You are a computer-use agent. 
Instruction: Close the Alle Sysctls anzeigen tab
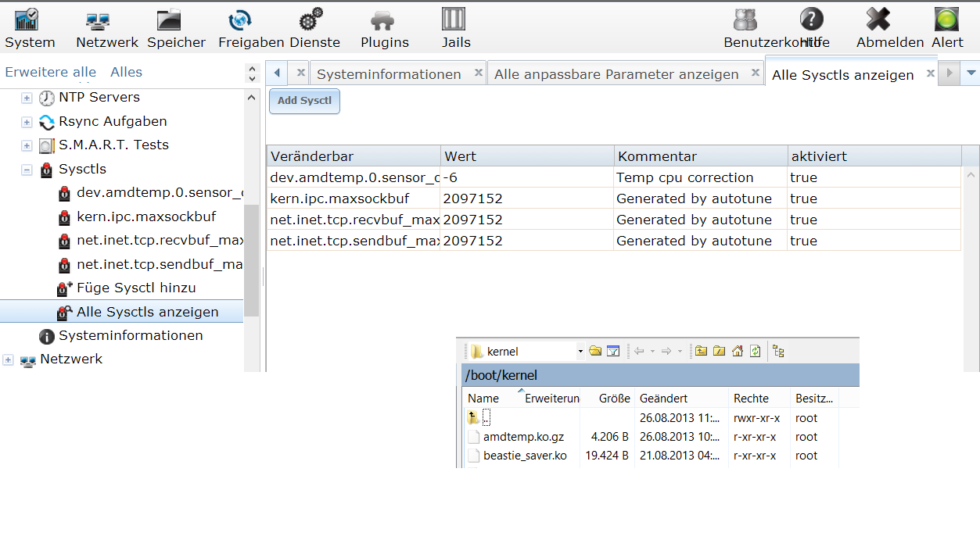coord(930,73)
